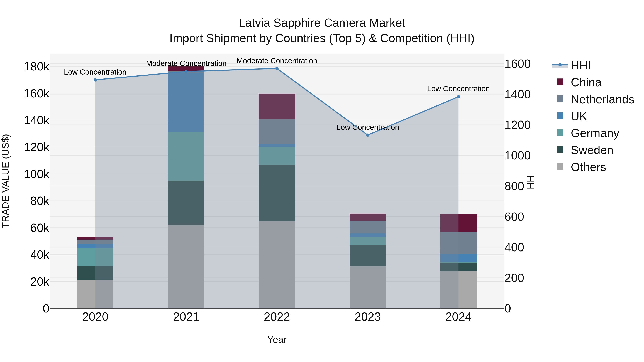Screen dimensions: 644x362
Task: Select the China segment of the 2024 bar
Action: tap(458, 223)
